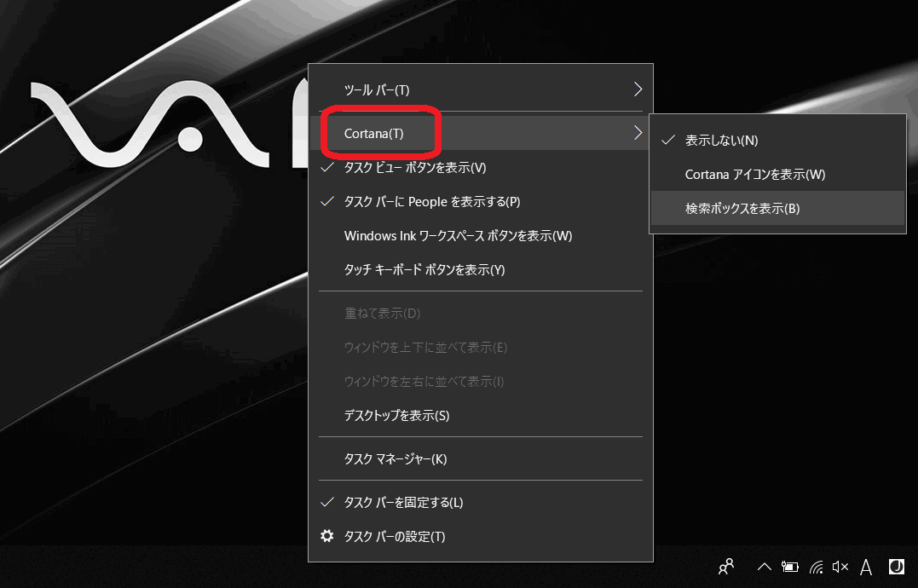Show hidden icons via the tray chevron
918x588 pixels.
tap(764, 567)
